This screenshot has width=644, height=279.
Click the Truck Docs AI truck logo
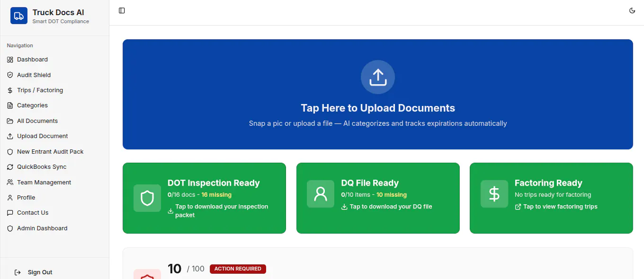(19, 16)
